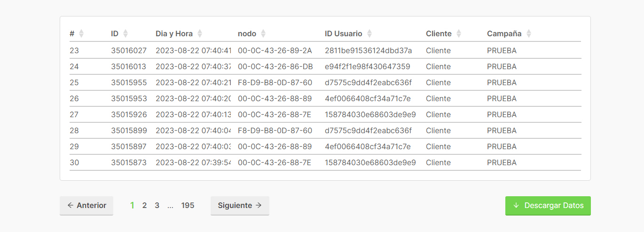
Task: Select current page 1 indicator
Action: [x=132, y=206]
